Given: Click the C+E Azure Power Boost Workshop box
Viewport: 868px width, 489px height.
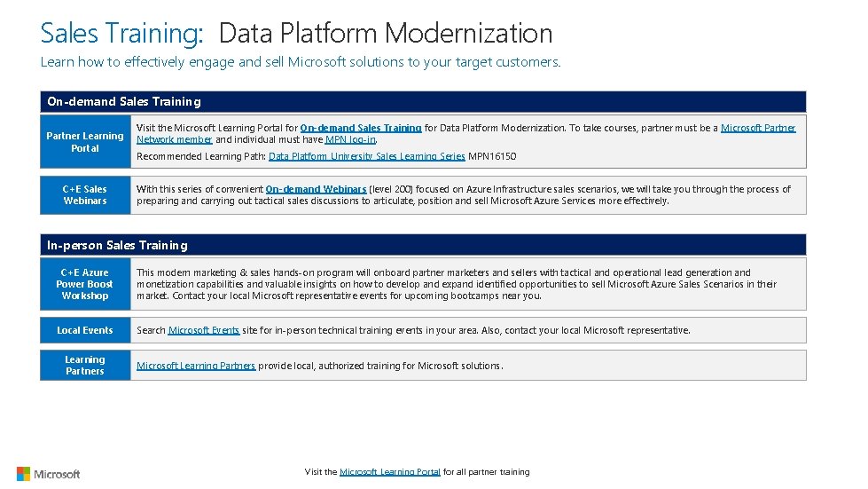Looking at the screenshot, I should pyautogui.click(x=85, y=284).
